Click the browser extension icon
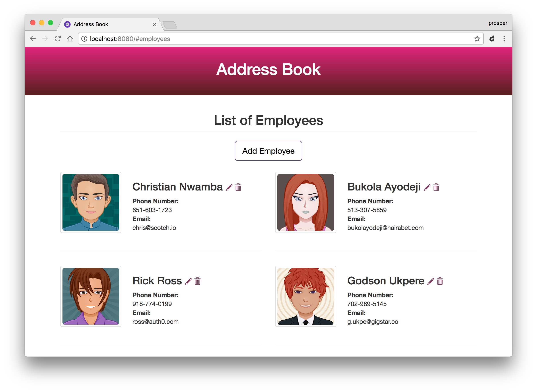Image resolution: width=537 pixels, height=392 pixels. pos(492,39)
